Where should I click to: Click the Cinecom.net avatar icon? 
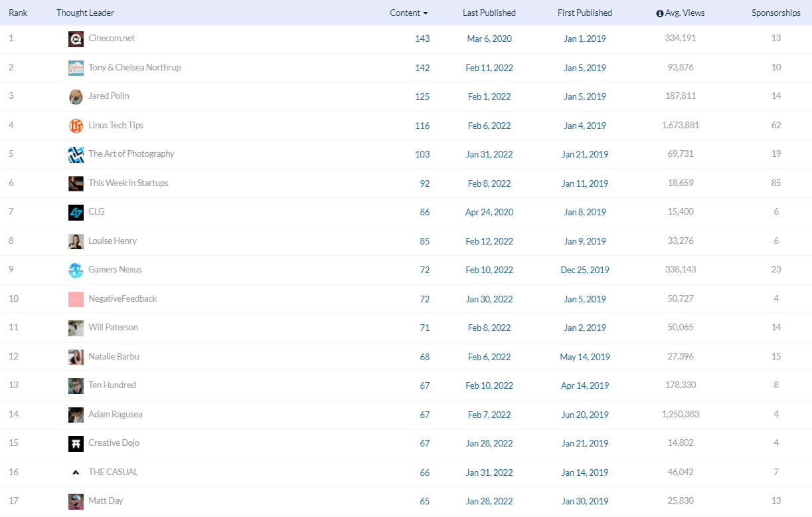click(x=76, y=39)
